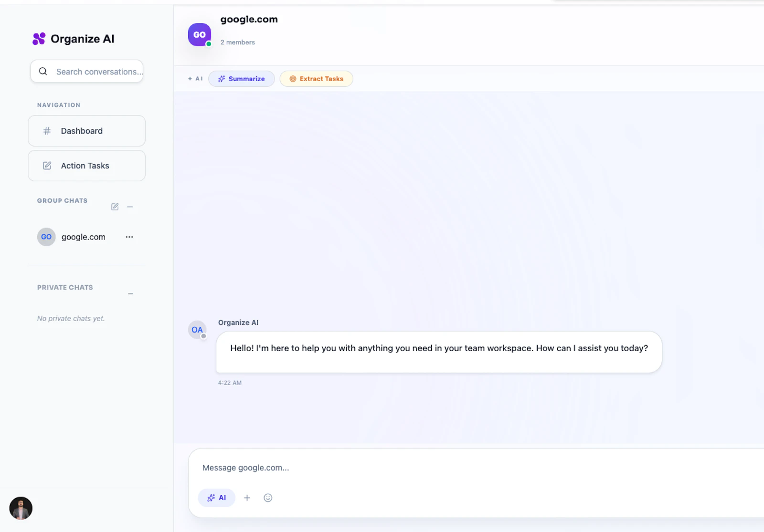This screenshot has height=532, width=764.
Task: Click the search magnifier icon
Action: tap(43, 72)
